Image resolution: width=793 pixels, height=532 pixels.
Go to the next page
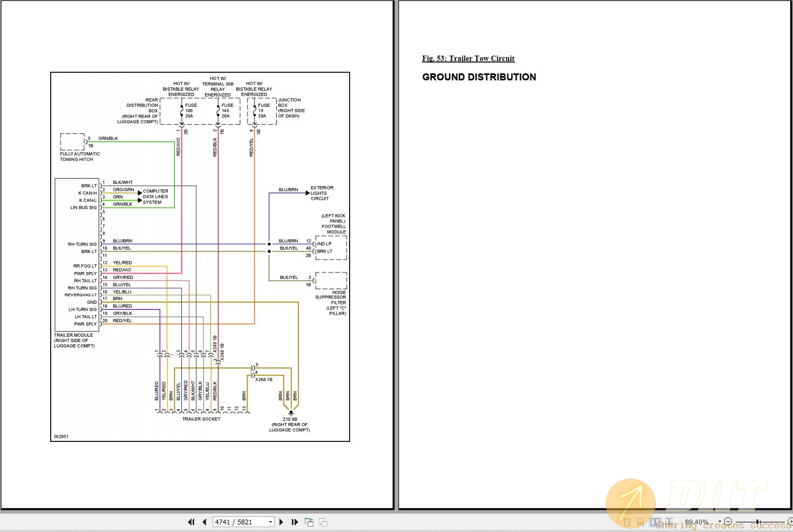point(281,522)
